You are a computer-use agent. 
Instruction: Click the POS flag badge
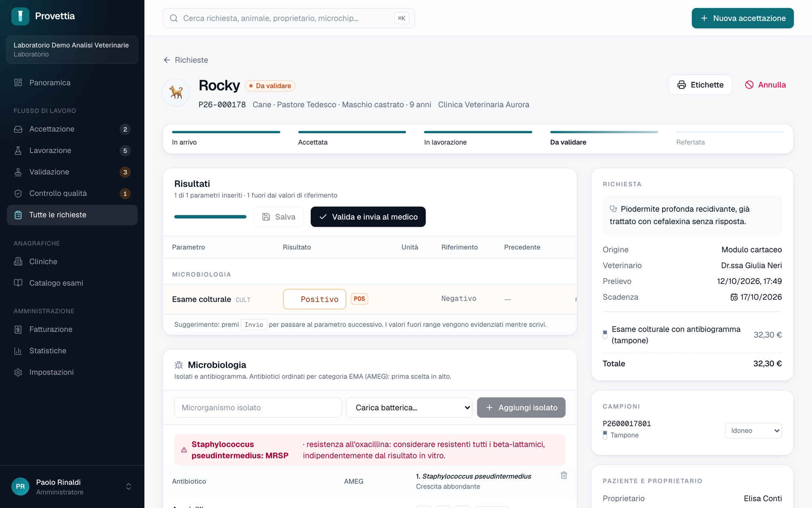click(359, 299)
